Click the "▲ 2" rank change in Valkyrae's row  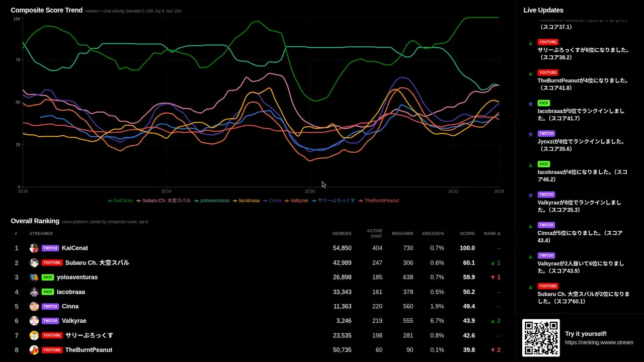click(495, 321)
